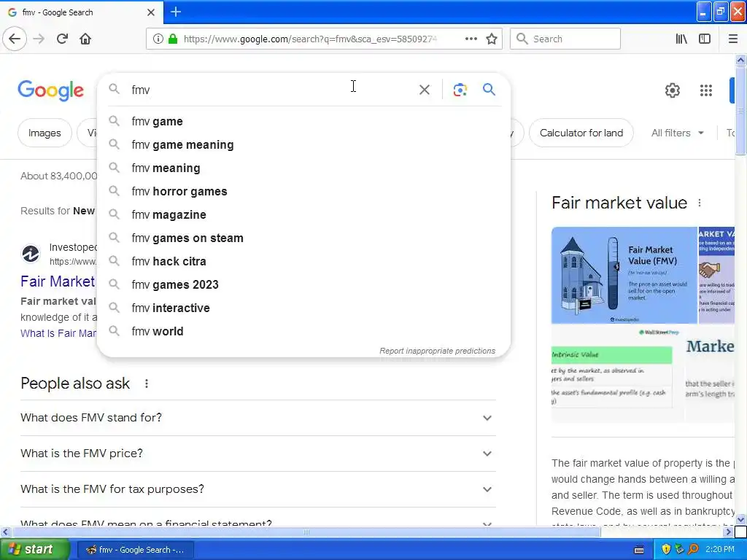
Task: Select suggestion "fmv world"
Action: (304, 332)
